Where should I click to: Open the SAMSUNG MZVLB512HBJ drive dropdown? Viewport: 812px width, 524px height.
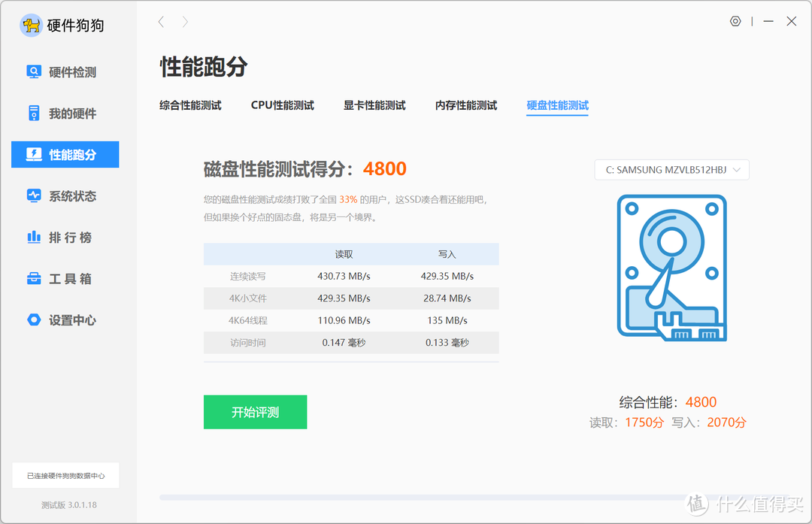(671, 170)
